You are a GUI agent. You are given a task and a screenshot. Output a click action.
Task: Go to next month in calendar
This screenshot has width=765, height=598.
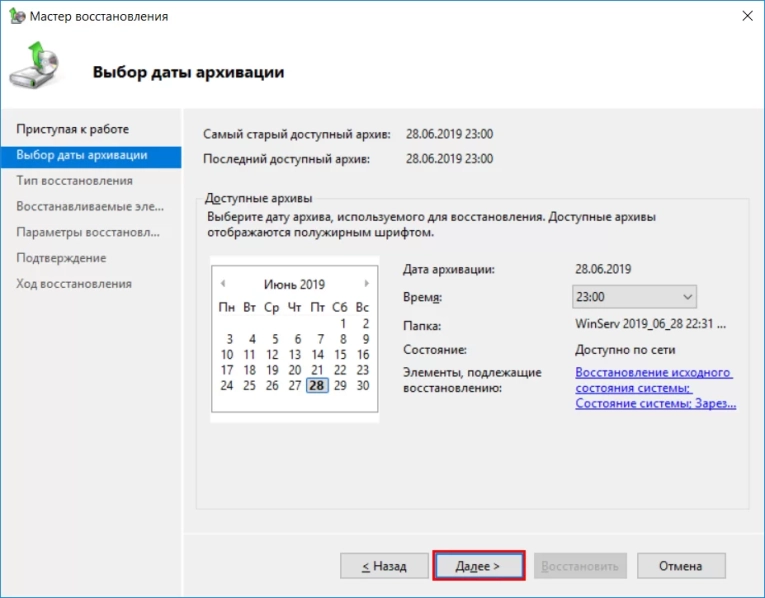point(366,284)
